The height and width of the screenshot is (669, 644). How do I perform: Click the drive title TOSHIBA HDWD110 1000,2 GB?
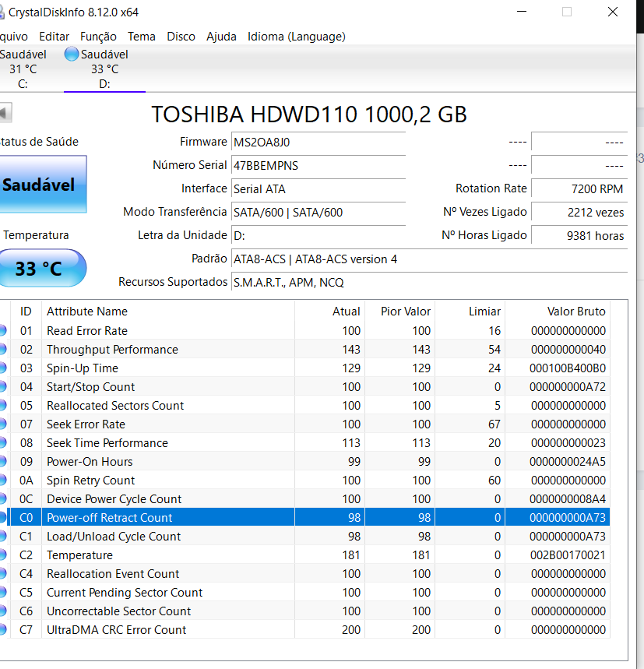(x=309, y=114)
